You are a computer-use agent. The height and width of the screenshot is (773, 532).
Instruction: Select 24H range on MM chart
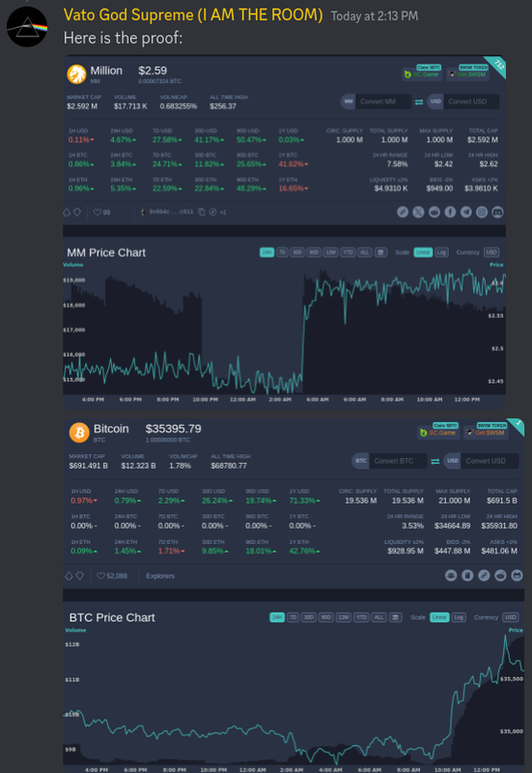pos(267,252)
